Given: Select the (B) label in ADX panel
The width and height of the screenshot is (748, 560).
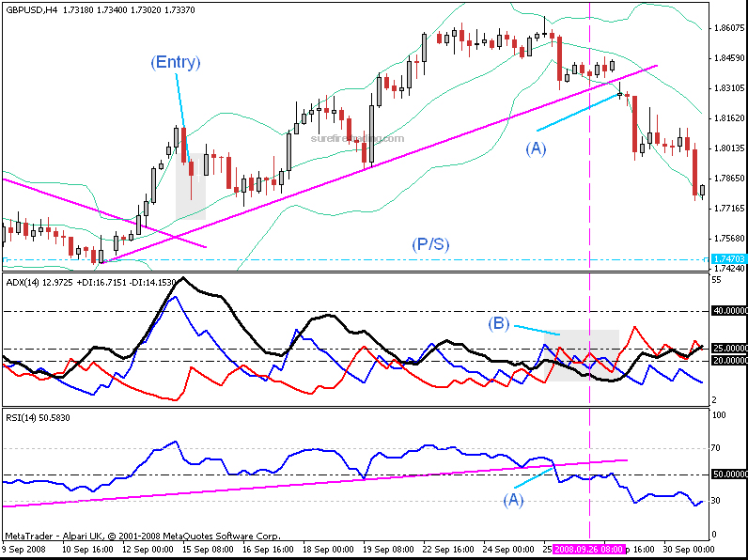Looking at the screenshot, I should pos(498,324).
